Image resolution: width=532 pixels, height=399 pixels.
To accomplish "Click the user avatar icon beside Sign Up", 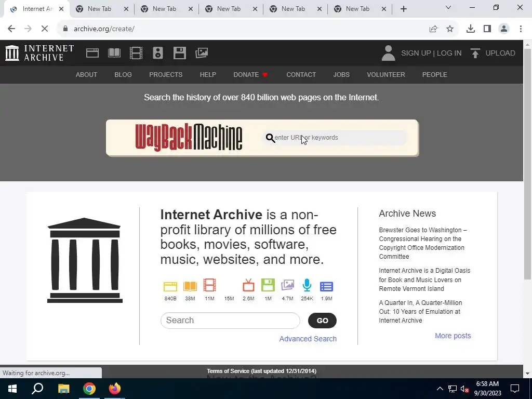I will pyautogui.click(x=388, y=53).
